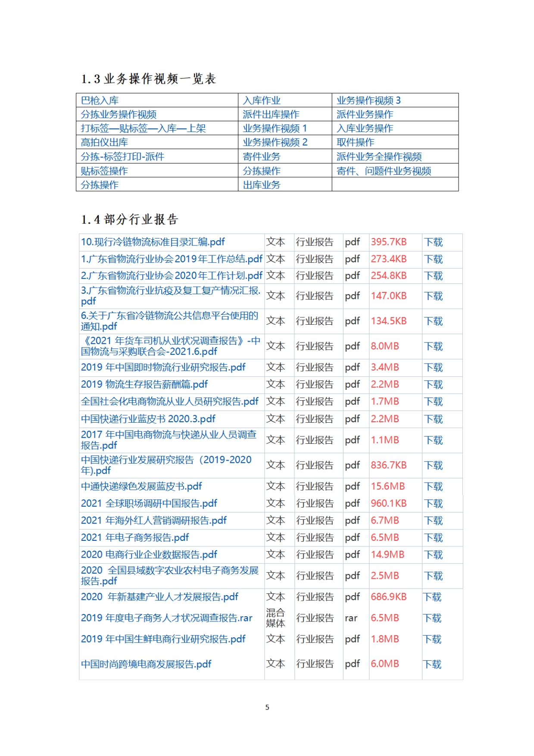Open 6.关于广东省冷链物流公共信息平台使用的通知.pdf

(x=169, y=321)
